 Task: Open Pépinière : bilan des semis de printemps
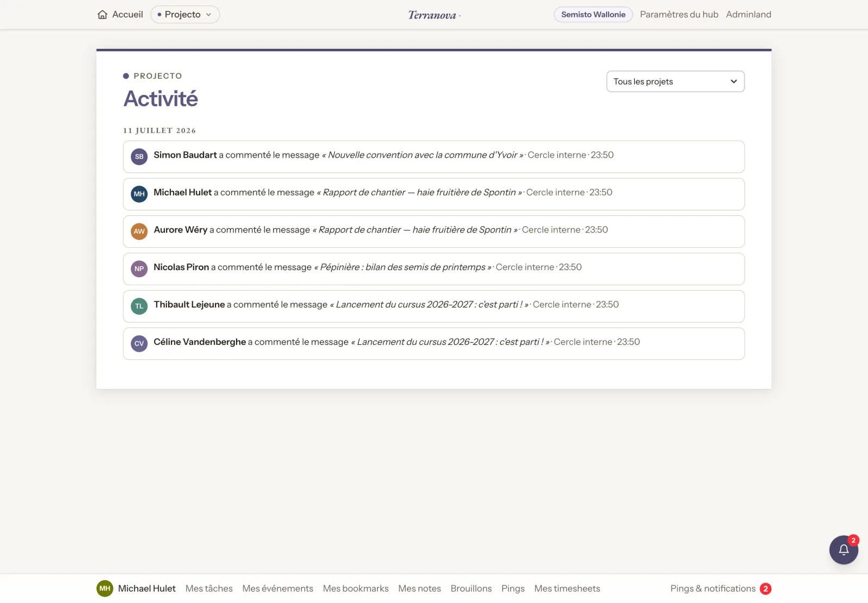[x=403, y=267]
